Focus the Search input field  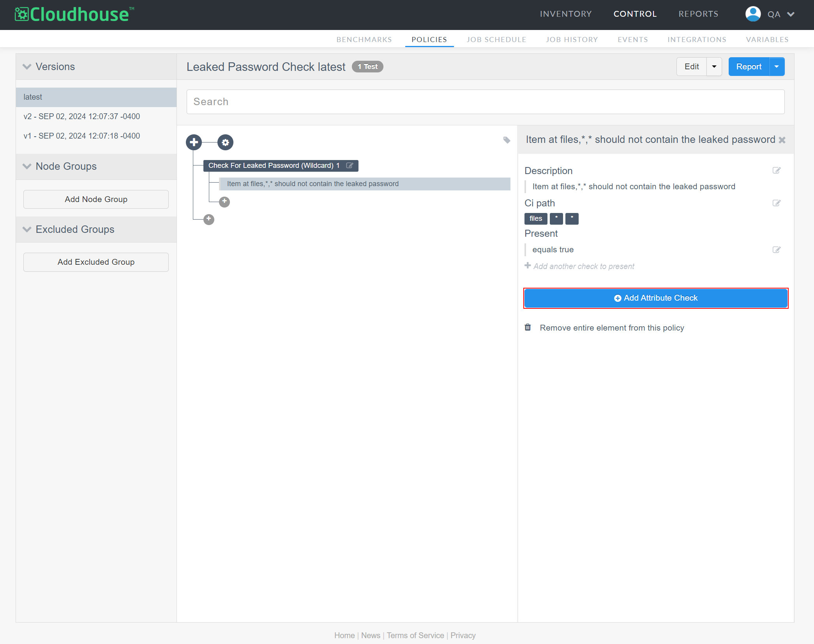[x=486, y=102]
